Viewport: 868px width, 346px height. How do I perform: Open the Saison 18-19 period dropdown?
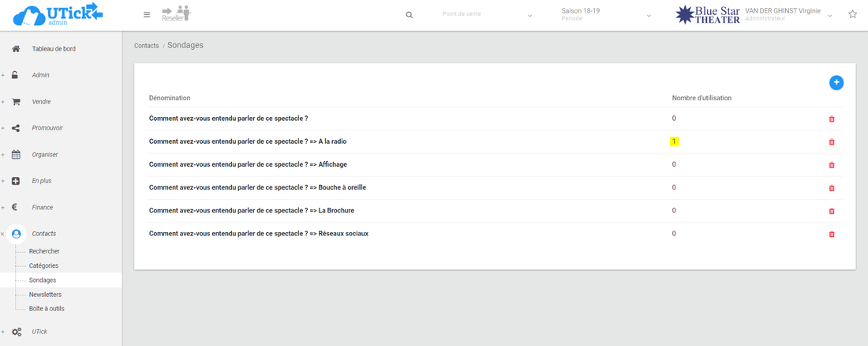point(605,15)
